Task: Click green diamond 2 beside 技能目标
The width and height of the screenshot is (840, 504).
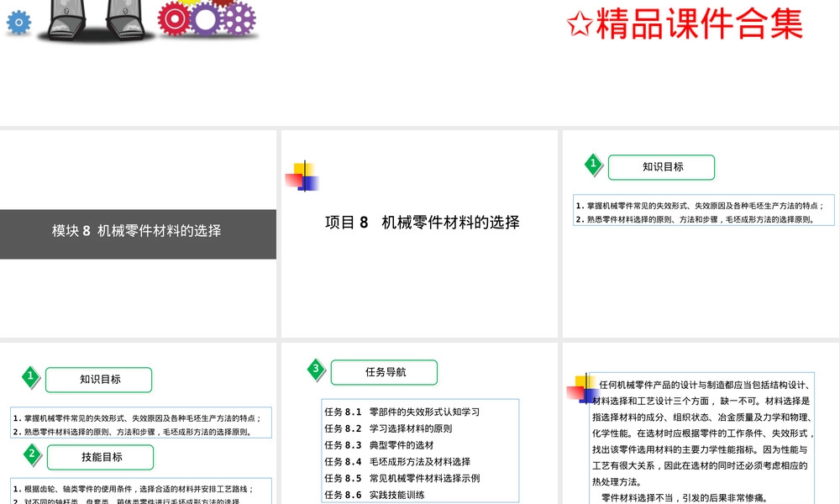Action: 32,454
